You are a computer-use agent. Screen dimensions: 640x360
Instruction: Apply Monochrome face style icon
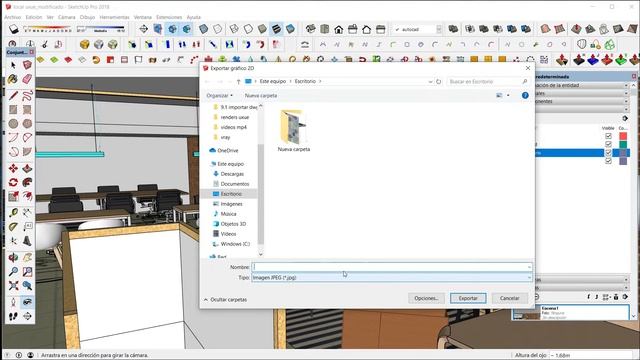point(290,29)
